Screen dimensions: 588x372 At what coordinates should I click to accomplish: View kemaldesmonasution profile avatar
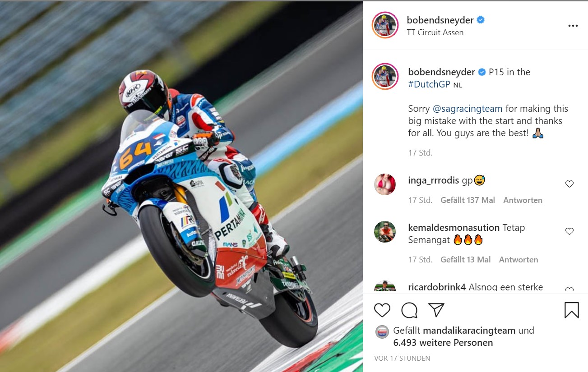(x=385, y=232)
